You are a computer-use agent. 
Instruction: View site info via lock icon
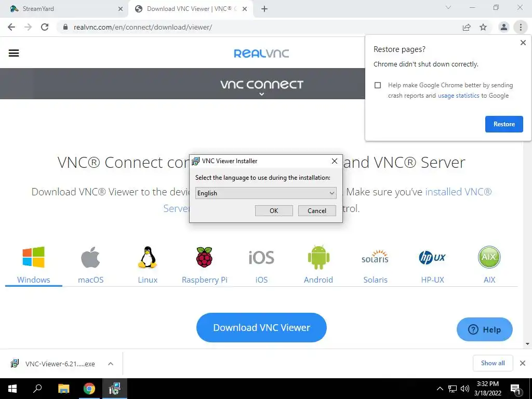65,27
